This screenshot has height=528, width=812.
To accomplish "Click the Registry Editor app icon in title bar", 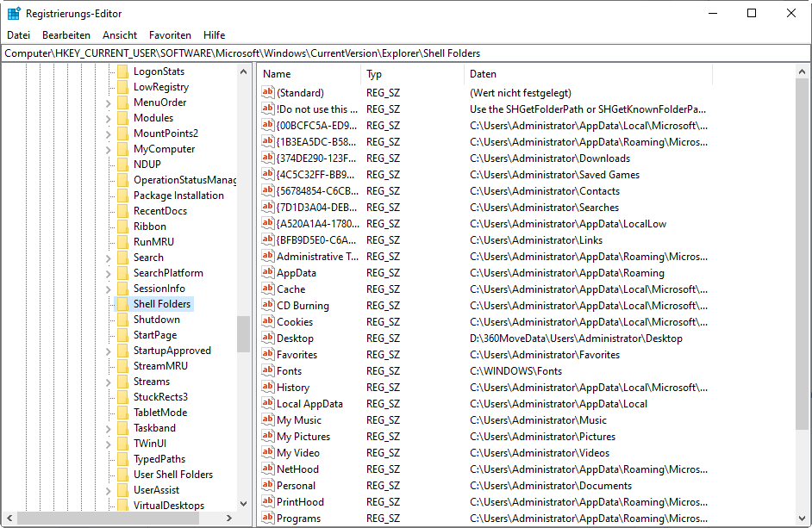I will pyautogui.click(x=14, y=14).
